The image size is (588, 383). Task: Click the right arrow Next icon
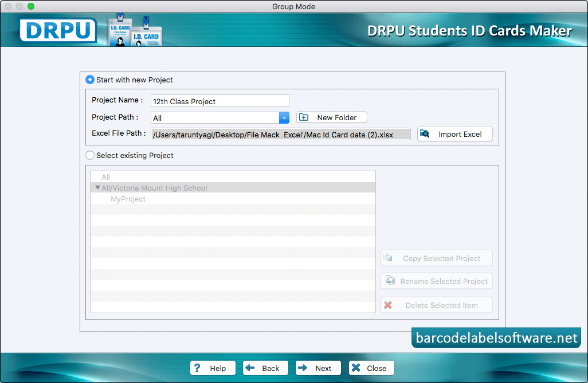click(303, 368)
